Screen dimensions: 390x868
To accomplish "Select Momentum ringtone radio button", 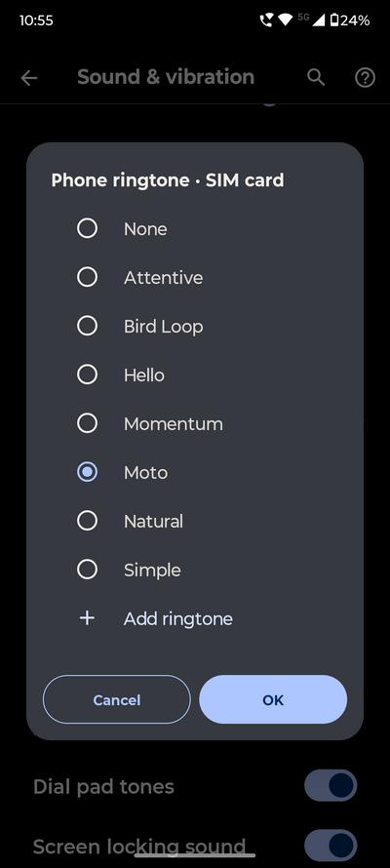I will (87, 423).
